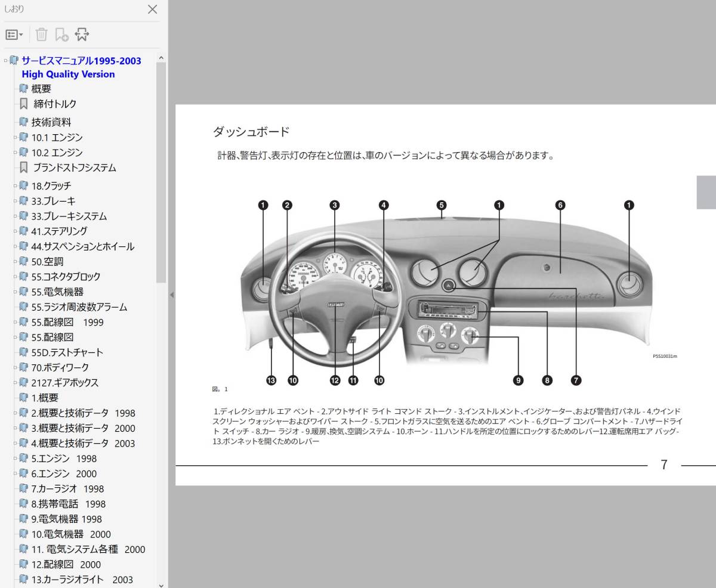Viewport: 716px width, 588px height.
Task: Open the bookmark options dropdown menu
Action: 14,35
